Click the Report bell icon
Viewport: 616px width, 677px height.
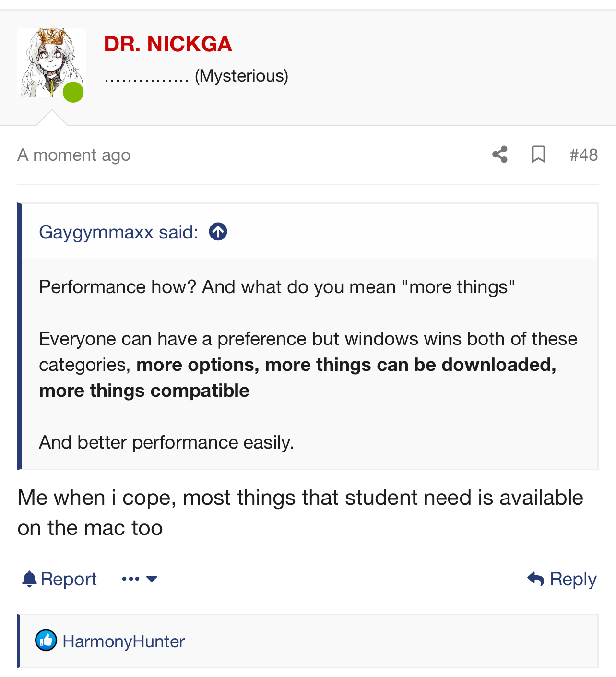point(29,579)
